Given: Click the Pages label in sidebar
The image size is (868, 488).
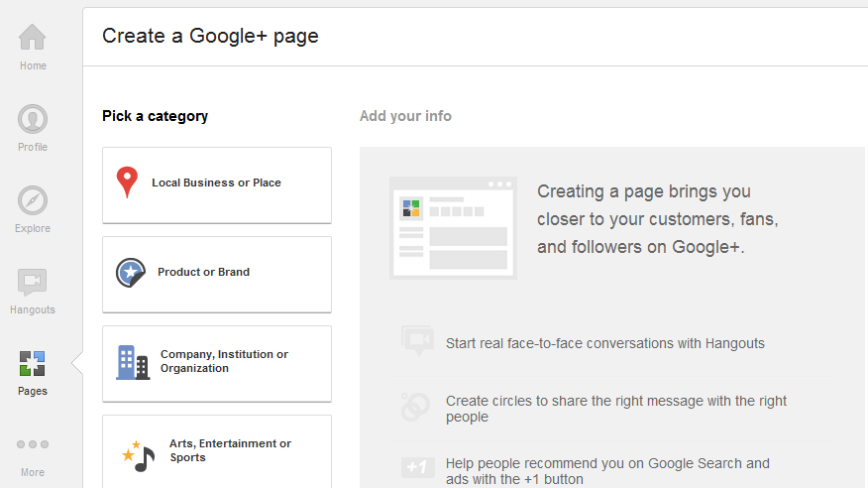Looking at the screenshot, I should click(33, 392).
